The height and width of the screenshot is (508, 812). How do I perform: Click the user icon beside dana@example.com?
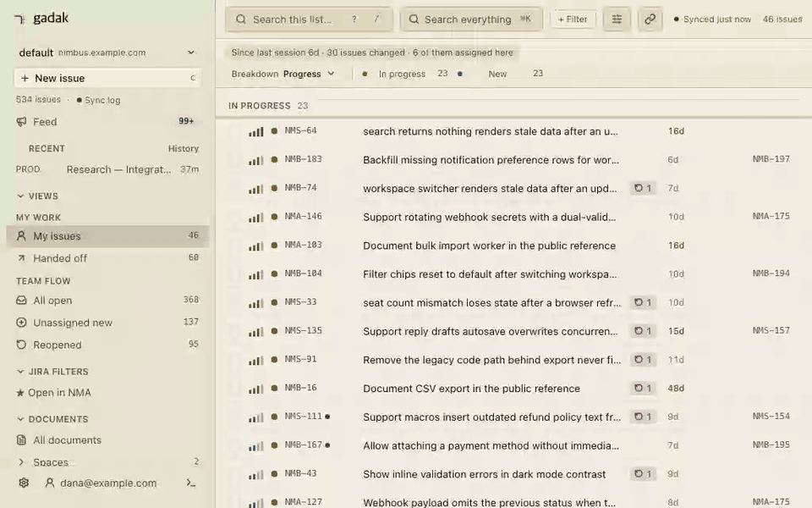coord(50,483)
